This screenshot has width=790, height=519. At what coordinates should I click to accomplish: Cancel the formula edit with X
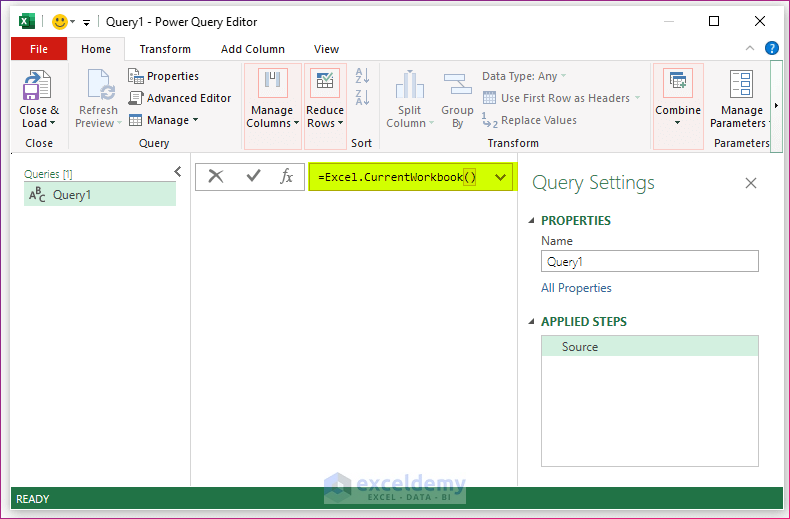point(216,176)
